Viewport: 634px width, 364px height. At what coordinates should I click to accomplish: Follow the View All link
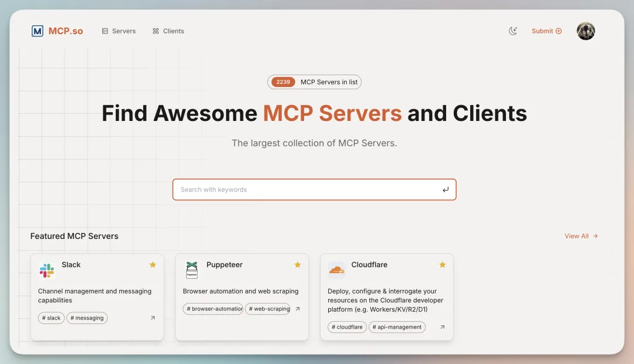(581, 236)
